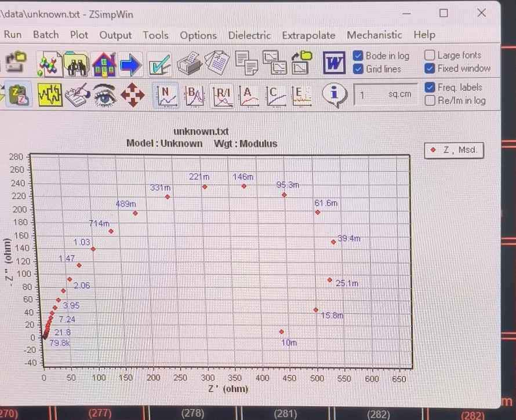Click the notepad with pen icon
This screenshot has height=420, width=516.
(x=77, y=95)
